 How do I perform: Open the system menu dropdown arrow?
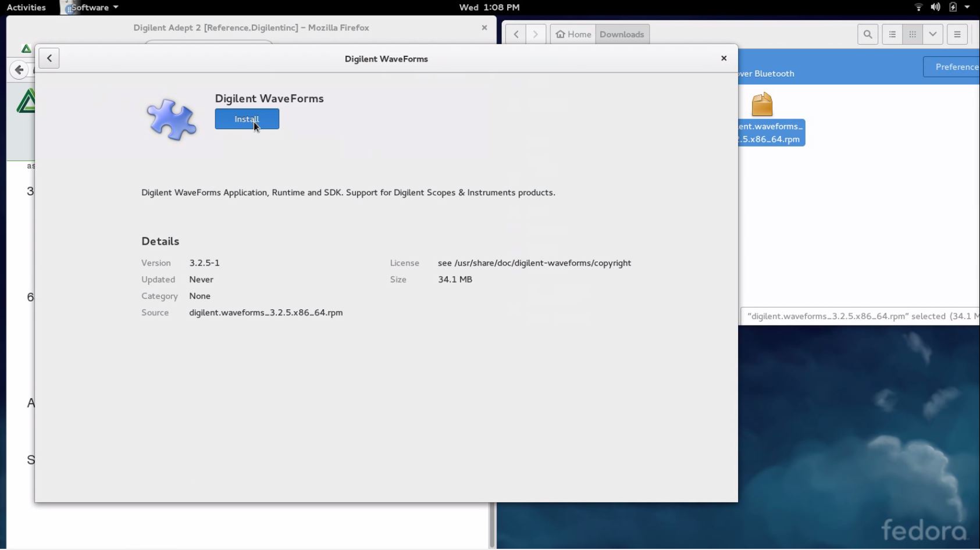(967, 7)
